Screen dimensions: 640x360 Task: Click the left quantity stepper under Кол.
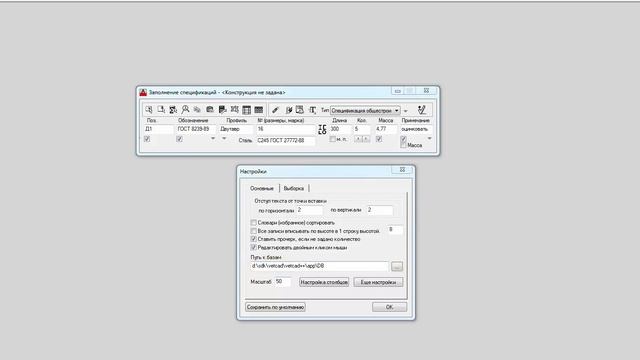coord(358,139)
